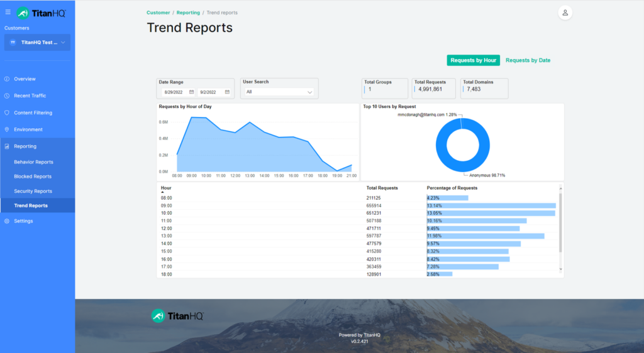Collapse the Reporting sidebar section

click(25, 146)
